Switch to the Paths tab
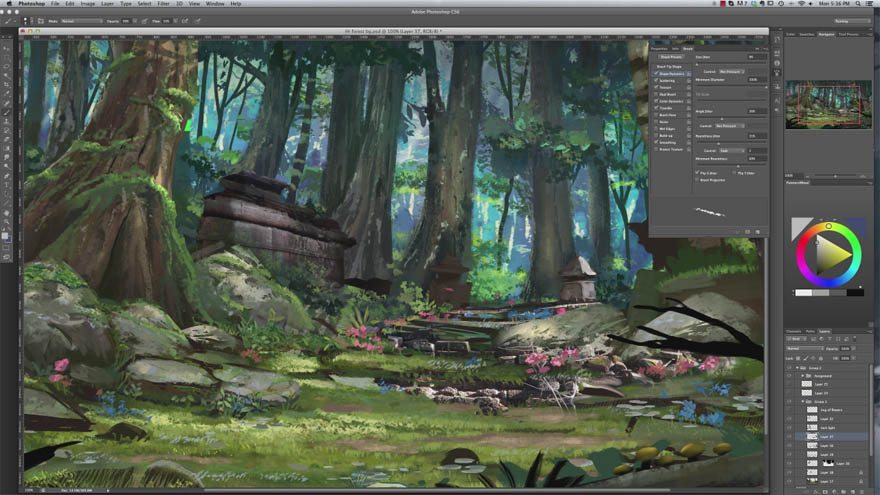The image size is (880, 495). click(810, 331)
